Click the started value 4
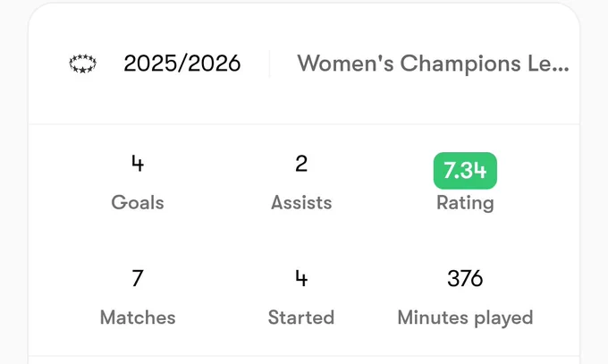This screenshot has width=608, height=364. [x=301, y=278]
